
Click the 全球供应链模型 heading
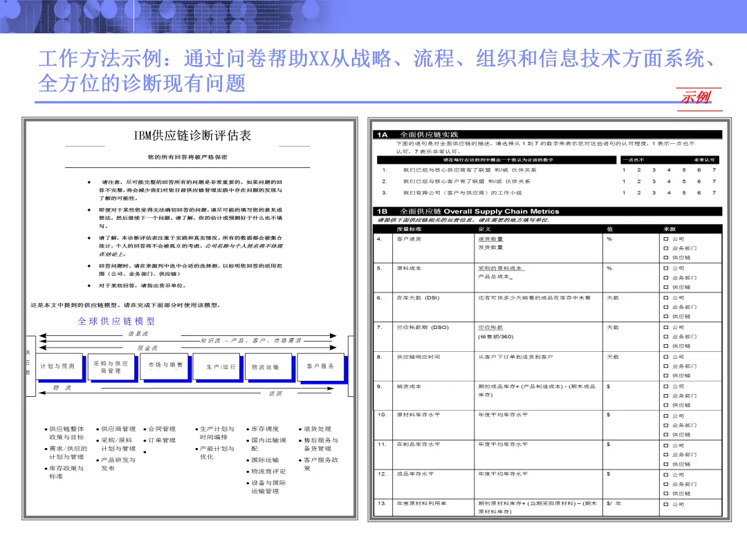tap(116, 321)
